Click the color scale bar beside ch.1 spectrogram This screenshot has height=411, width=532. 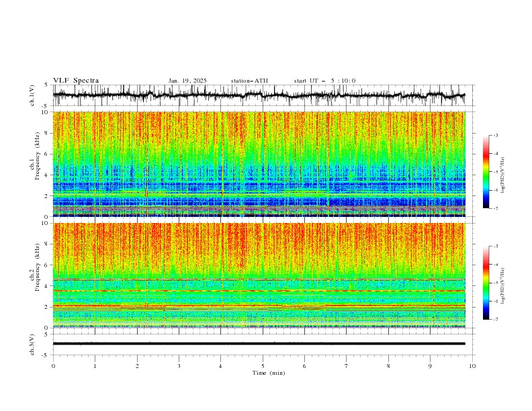[x=486, y=172]
